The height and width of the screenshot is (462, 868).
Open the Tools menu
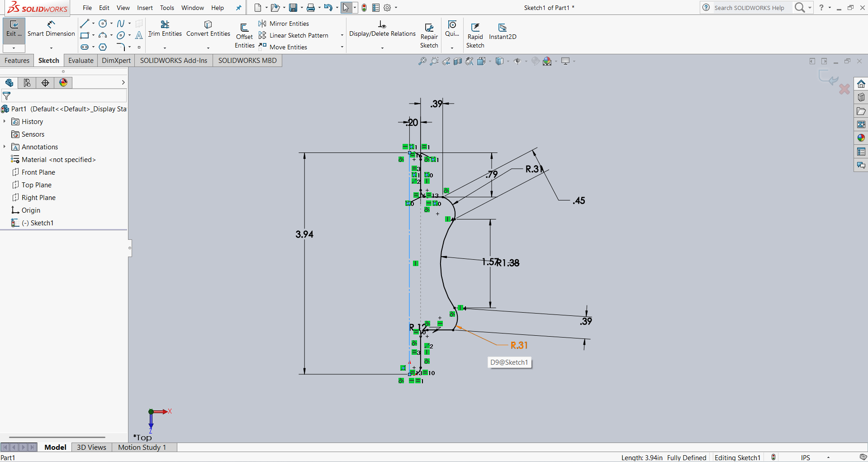click(x=167, y=8)
